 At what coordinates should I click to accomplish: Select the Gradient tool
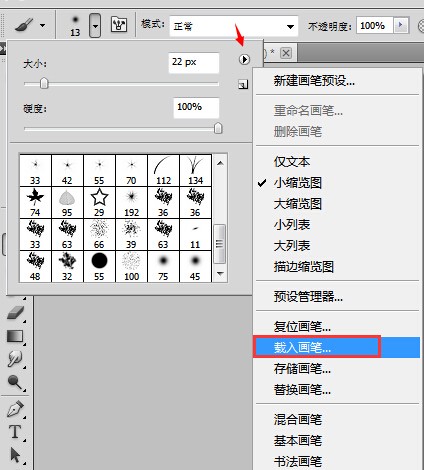tap(15, 336)
